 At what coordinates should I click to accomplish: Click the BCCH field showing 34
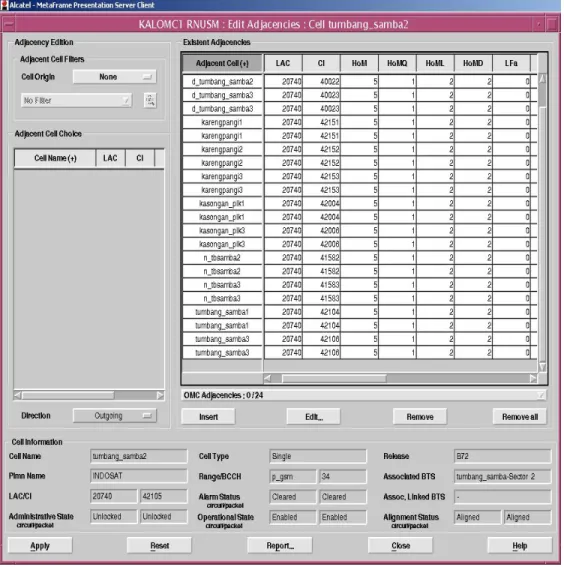pyautogui.click(x=343, y=477)
